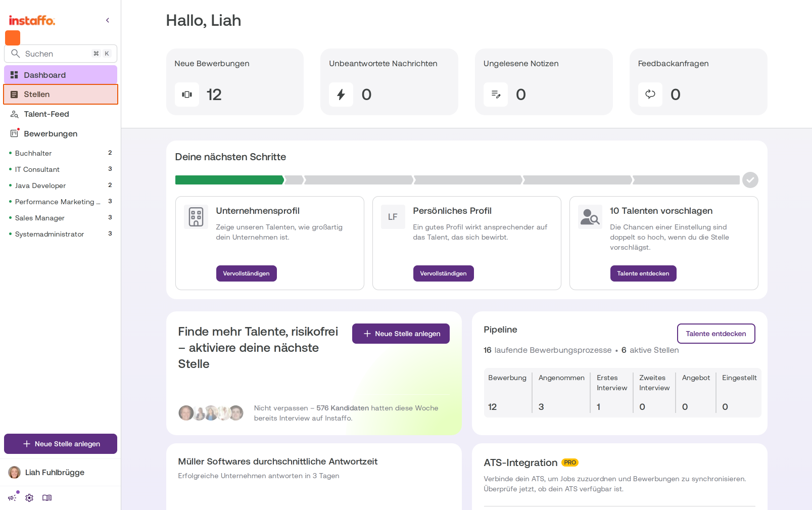Screen dimensions: 812x510
Task: Select the Sales Manager job entry
Action: tap(61, 218)
